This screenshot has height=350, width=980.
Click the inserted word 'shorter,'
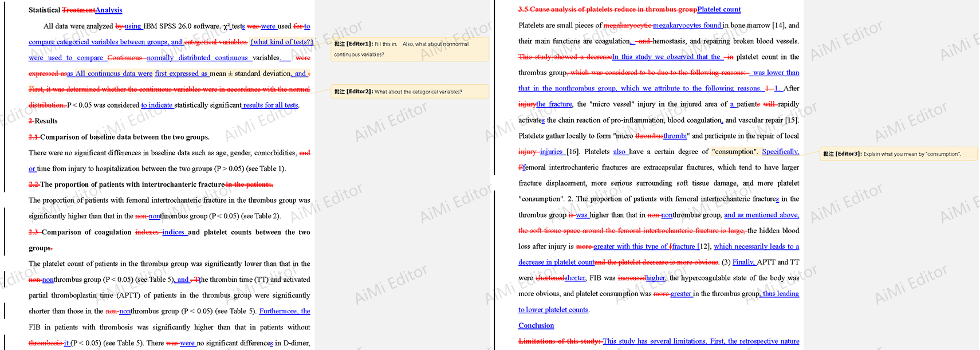575,278
